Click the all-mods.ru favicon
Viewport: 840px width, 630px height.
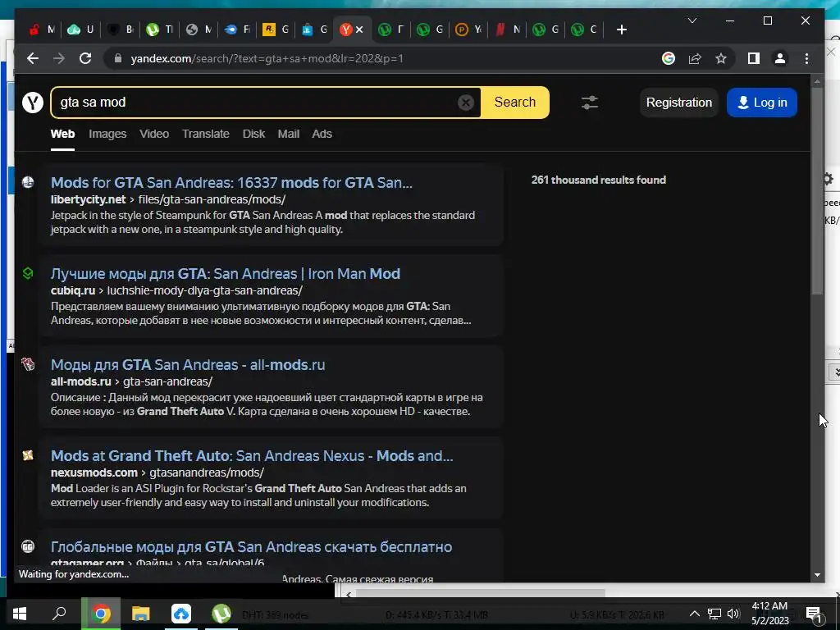[x=28, y=364]
